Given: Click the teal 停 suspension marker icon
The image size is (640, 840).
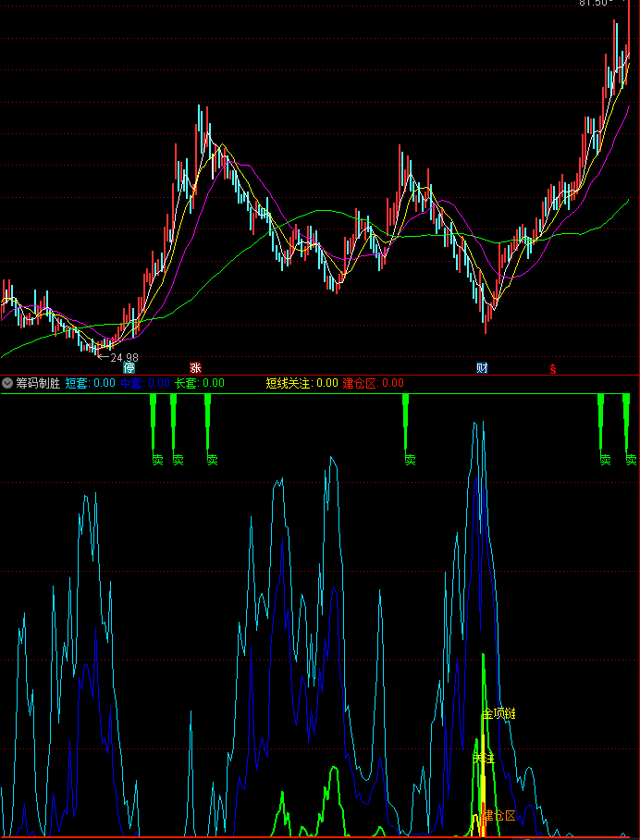Looking at the screenshot, I should click(x=129, y=368).
